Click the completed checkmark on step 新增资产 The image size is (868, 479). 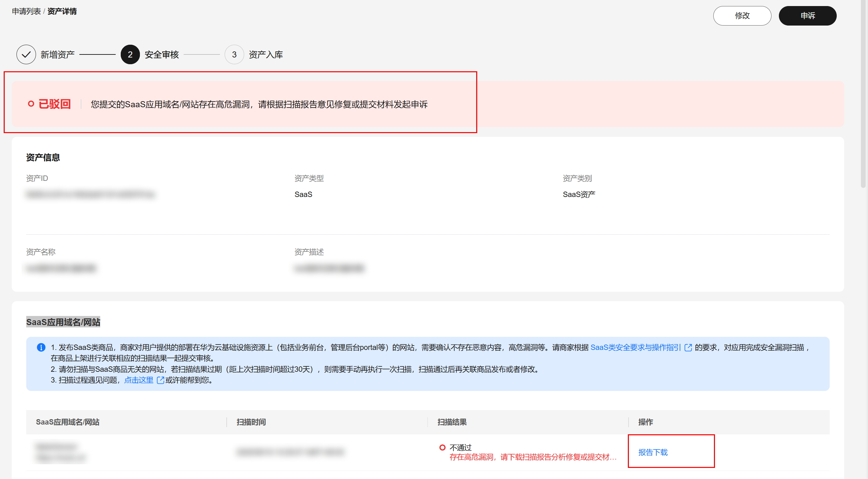click(26, 54)
